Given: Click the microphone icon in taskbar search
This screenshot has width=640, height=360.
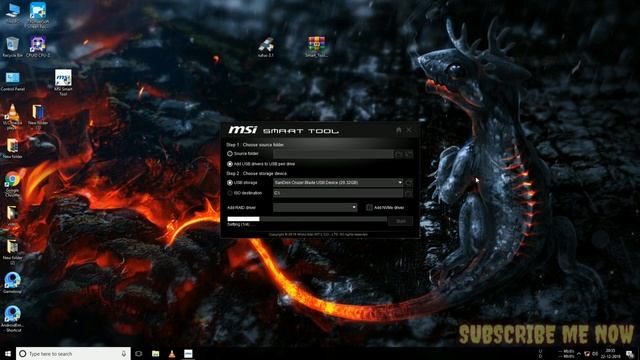Looking at the screenshot, I should (124, 353).
